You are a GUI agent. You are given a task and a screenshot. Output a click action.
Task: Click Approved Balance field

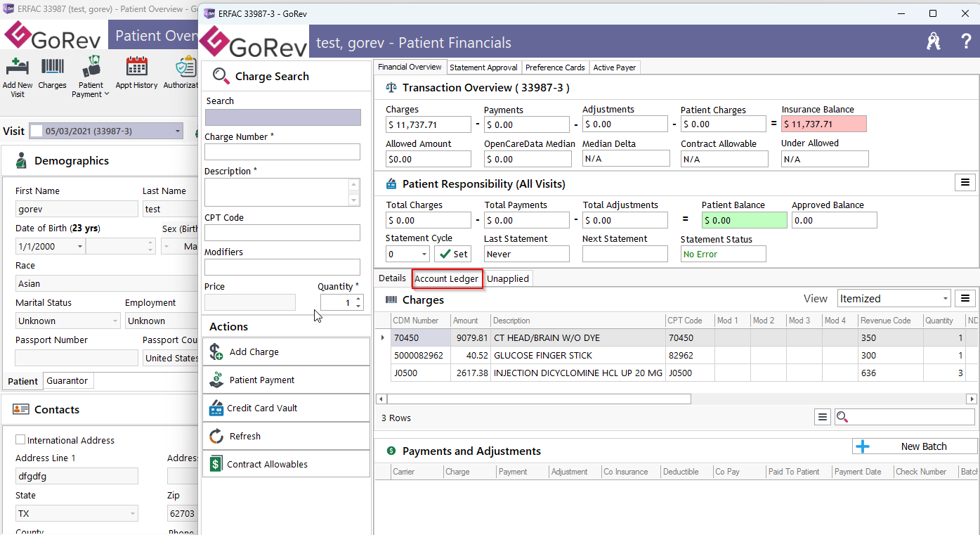[x=835, y=220]
